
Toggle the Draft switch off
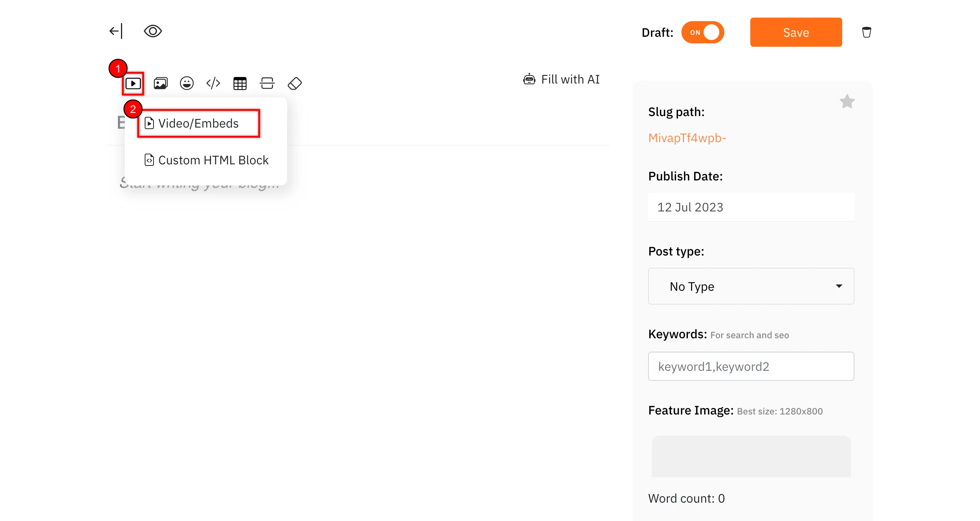(x=702, y=32)
